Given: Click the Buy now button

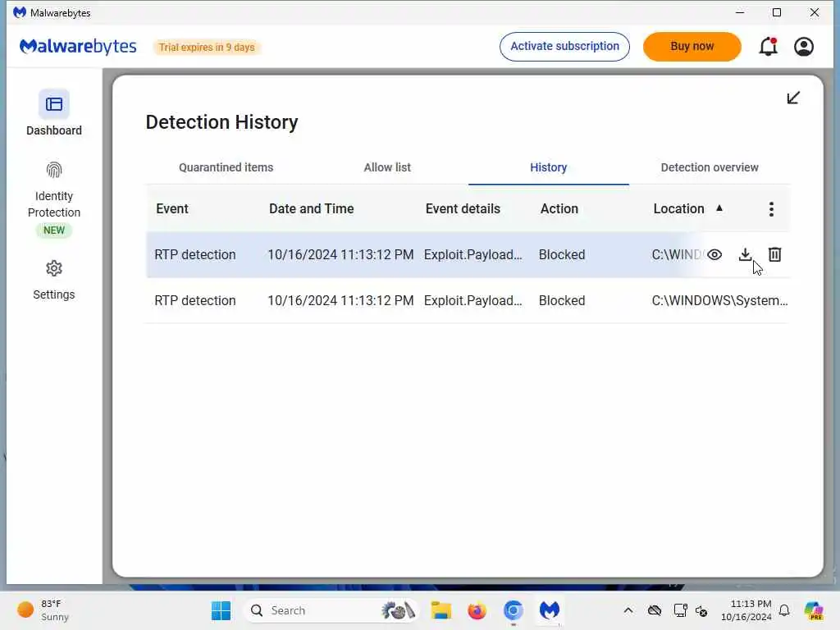Looking at the screenshot, I should point(692,47).
